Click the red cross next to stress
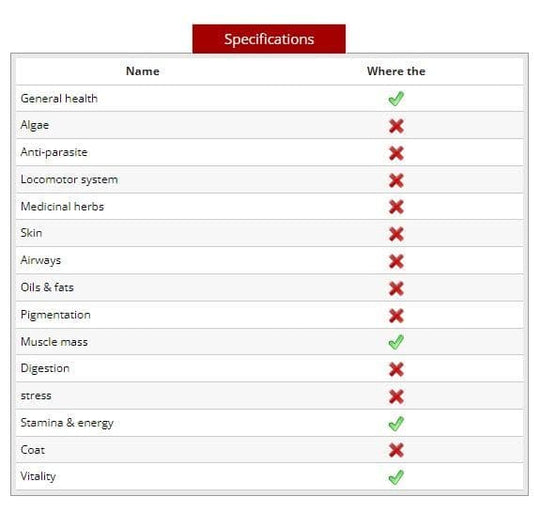Image resolution: width=540 pixels, height=512 pixels. pyautogui.click(x=396, y=397)
